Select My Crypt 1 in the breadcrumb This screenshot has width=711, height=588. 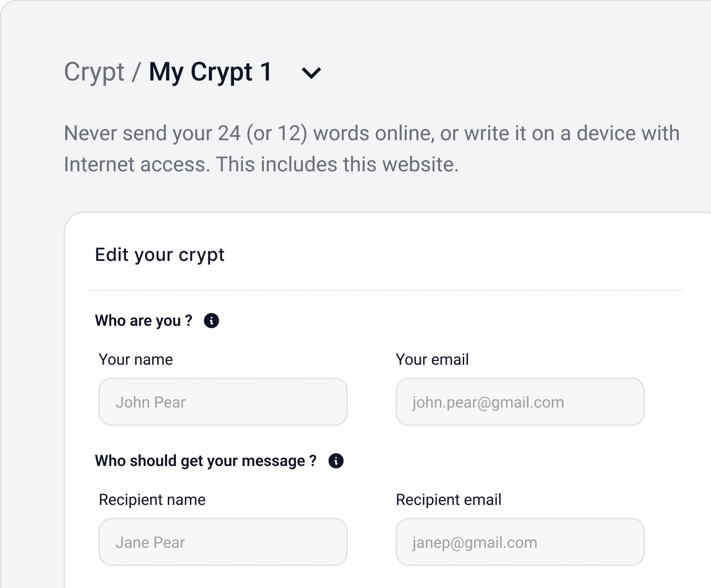(210, 72)
